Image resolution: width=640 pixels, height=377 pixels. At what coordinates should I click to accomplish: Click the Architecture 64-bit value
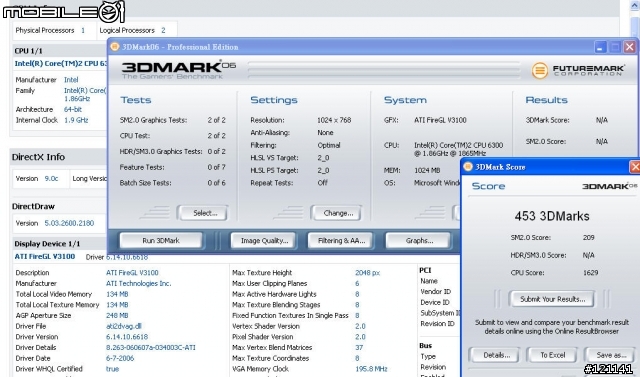click(73, 109)
